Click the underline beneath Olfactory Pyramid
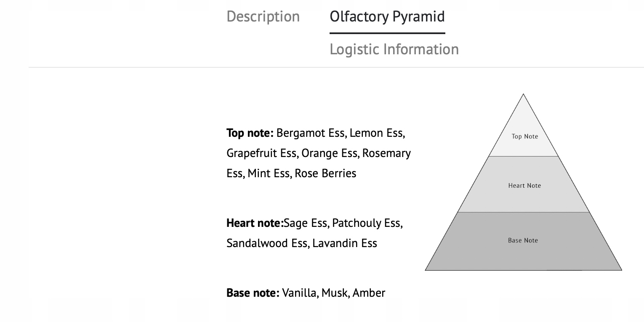The image size is (644, 322). [387, 33]
